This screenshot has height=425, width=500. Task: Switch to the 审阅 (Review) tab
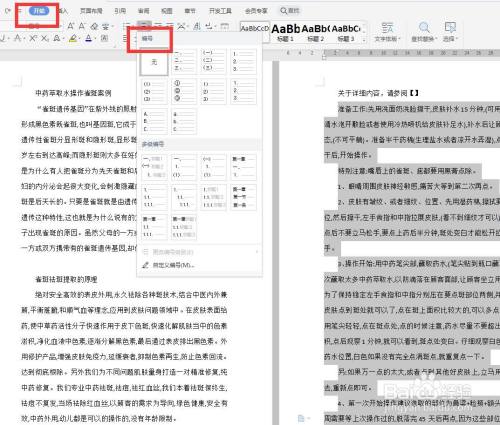click(144, 11)
